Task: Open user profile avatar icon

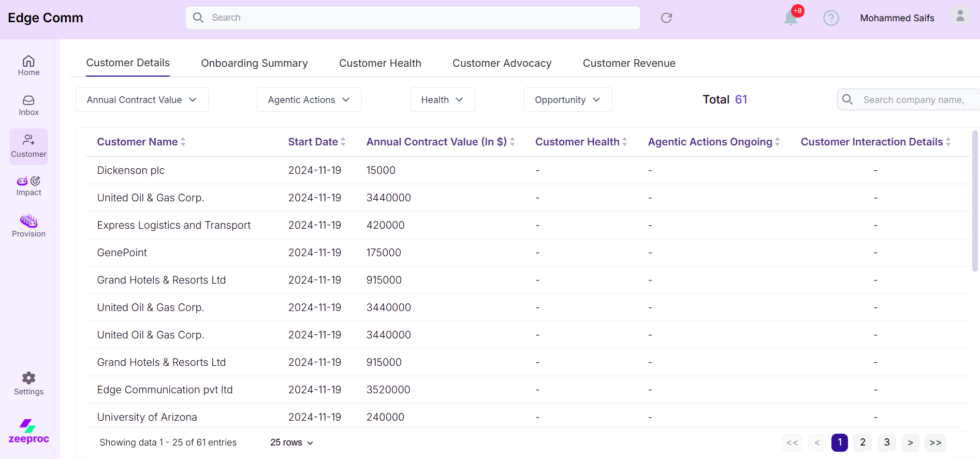Action: pos(960,16)
